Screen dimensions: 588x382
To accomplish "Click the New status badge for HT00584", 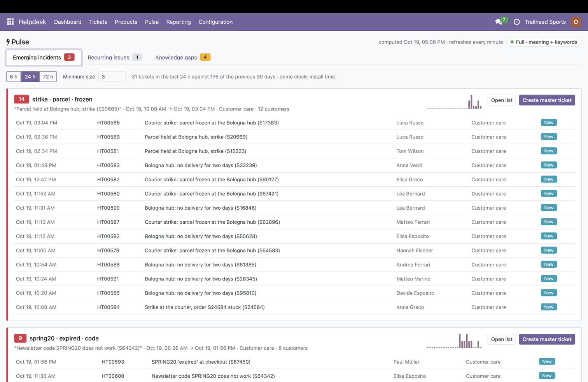I will tap(549, 307).
